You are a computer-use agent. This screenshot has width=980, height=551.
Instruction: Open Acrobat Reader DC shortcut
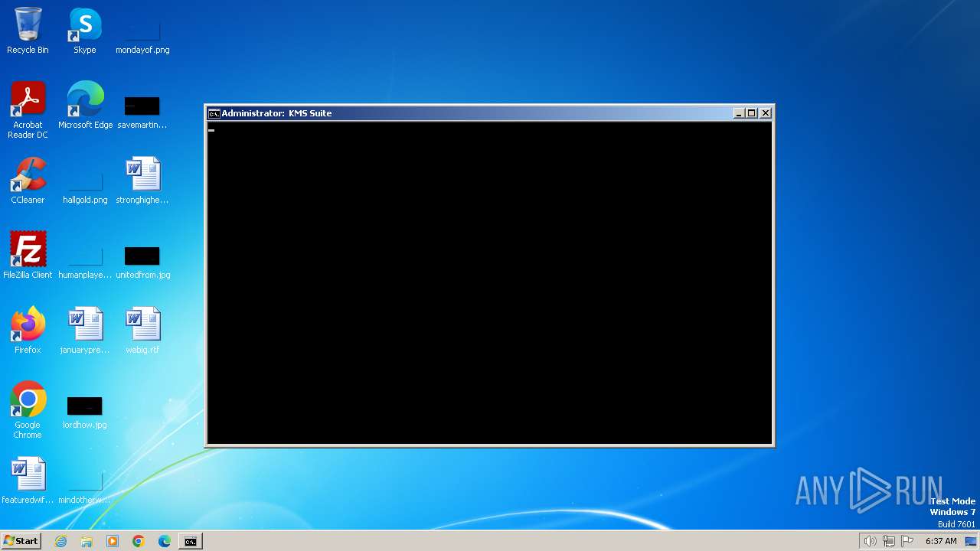[x=28, y=110]
